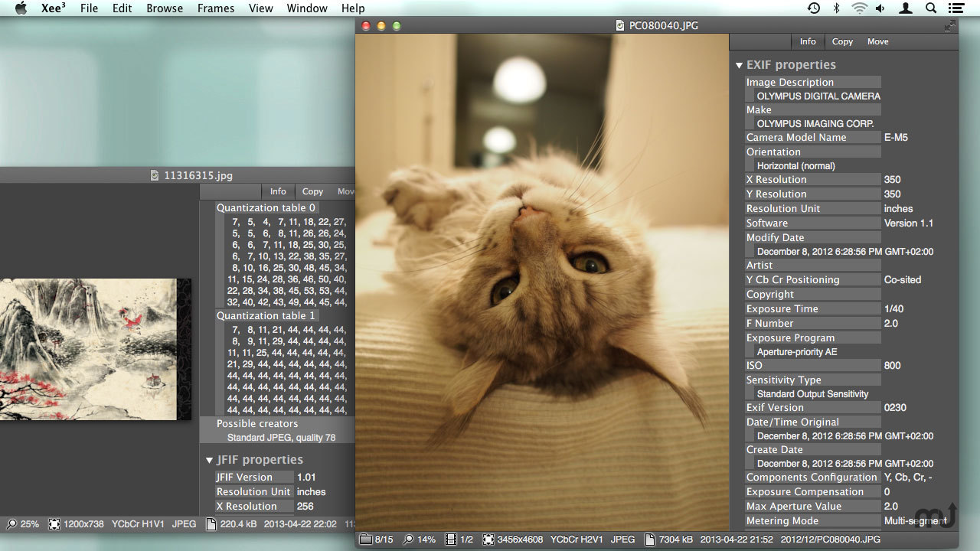Click YCbCr H1V1 in 11316315.jpg status bar
Screen dimensions: 980x551
tap(138, 524)
